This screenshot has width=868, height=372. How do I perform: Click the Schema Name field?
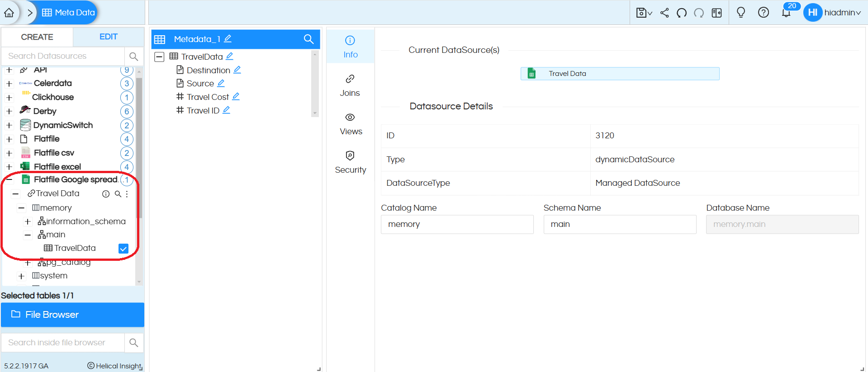(x=620, y=224)
